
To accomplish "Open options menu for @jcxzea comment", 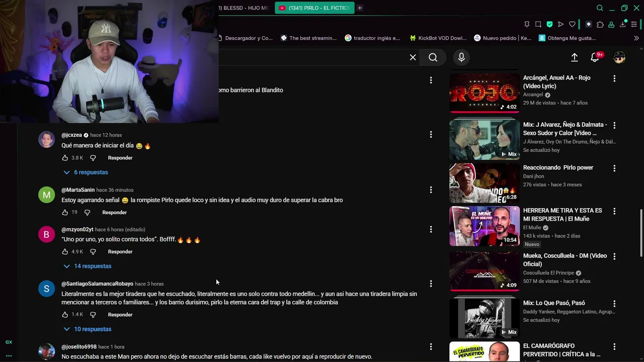I will click(431, 134).
